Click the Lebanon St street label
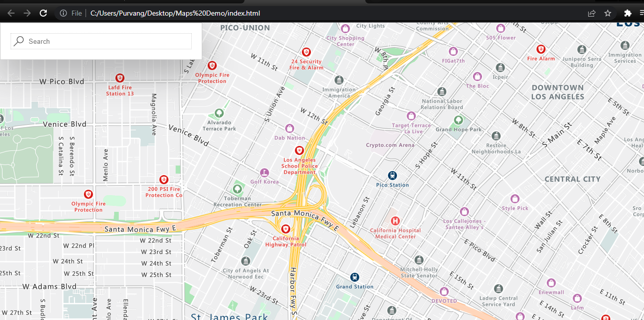The height and width of the screenshot is (320, 644). pos(359,213)
